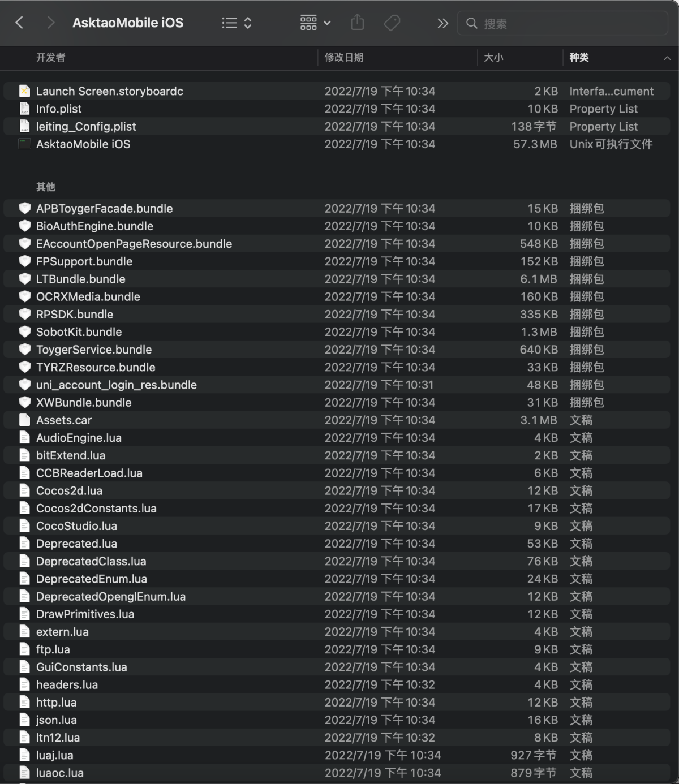Click the 搜索 search field
Viewport: 679px width, 784px height.
(571, 24)
